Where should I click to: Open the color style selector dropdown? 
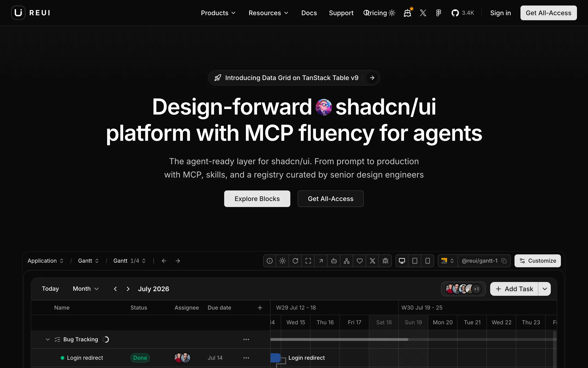pos(448,261)
